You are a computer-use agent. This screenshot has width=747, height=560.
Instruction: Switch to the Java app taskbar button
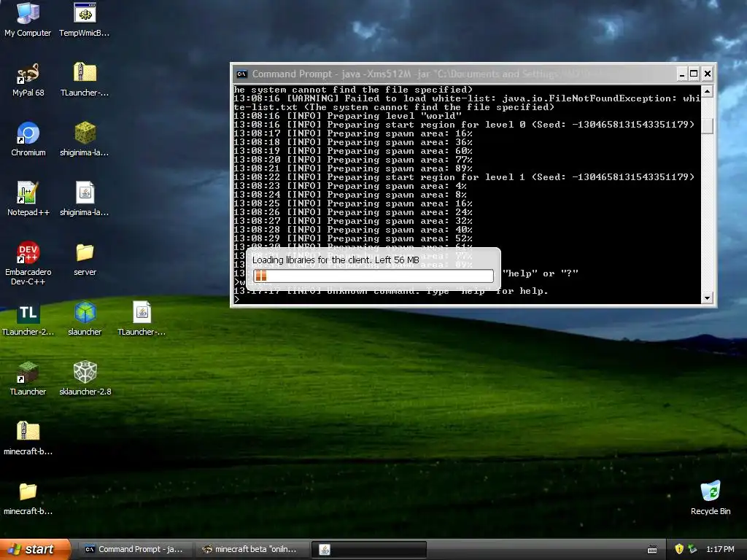point(369,549)
